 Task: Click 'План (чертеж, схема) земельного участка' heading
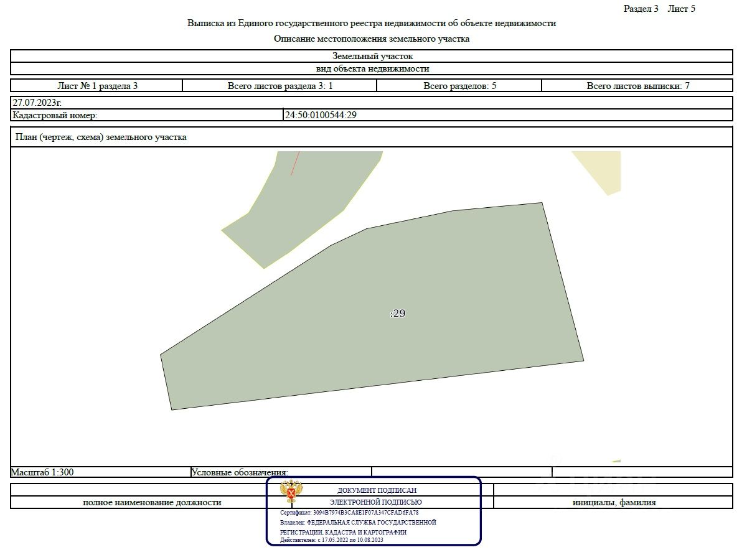[x=100, y=138]
